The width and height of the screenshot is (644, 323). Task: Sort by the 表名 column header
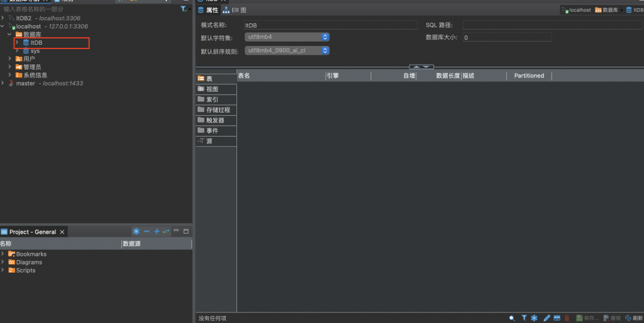click(x=281, y=76)
